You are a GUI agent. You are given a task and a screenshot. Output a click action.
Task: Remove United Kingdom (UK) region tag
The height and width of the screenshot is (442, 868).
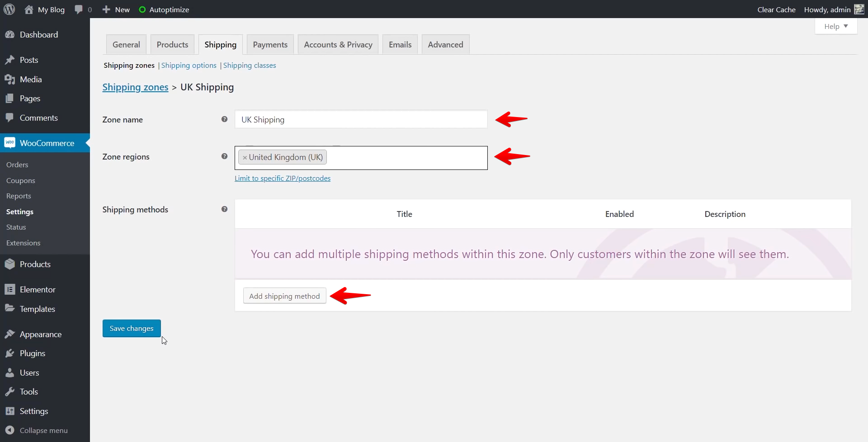tap(245, 158)
